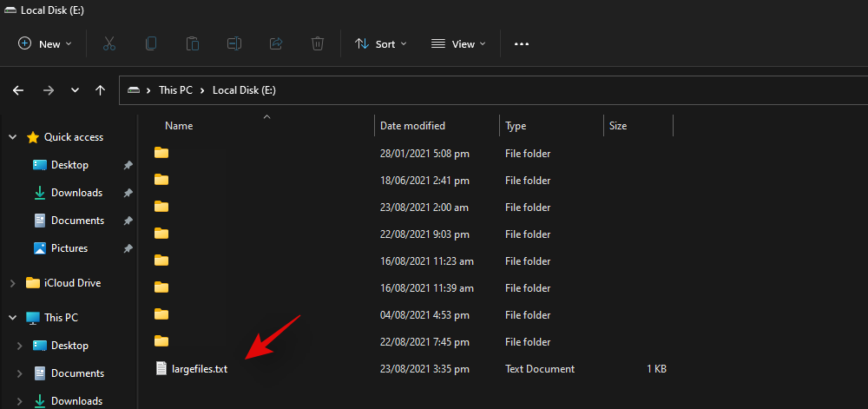Click the Share icon in toolbar
The width and height of the screenshot is (868, 409).
tap(276, 43)
